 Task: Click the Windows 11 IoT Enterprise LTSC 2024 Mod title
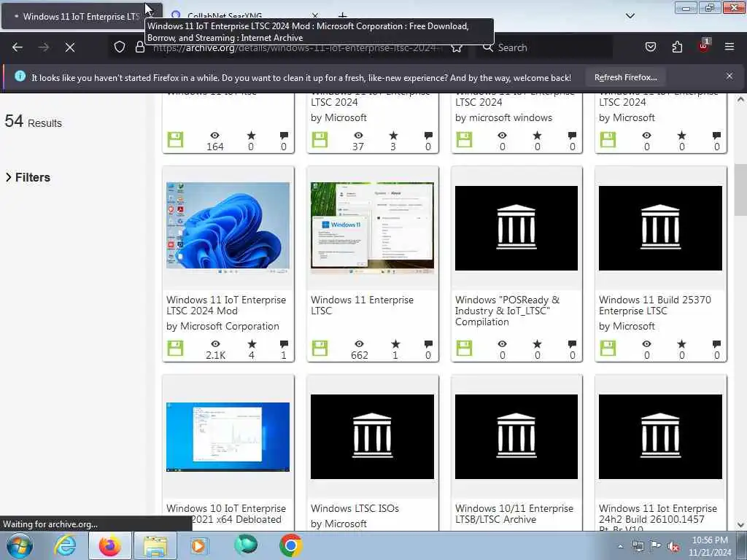pos(226,306)
